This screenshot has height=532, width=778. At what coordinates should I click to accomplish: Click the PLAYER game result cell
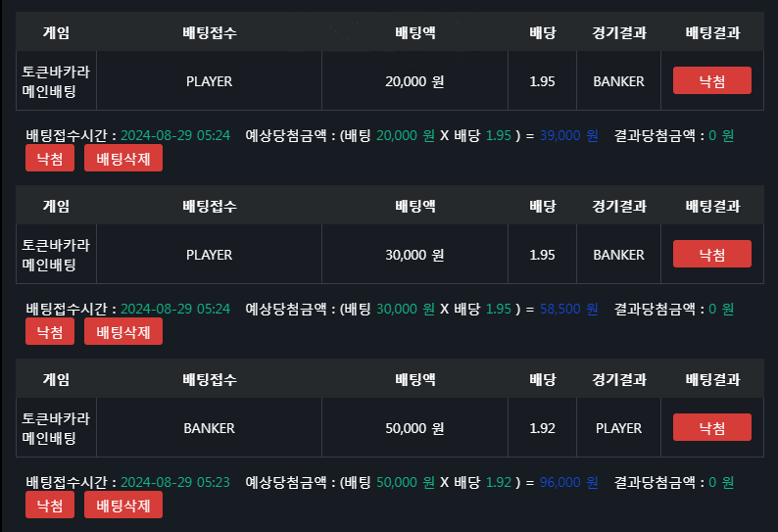pos(618,428)
